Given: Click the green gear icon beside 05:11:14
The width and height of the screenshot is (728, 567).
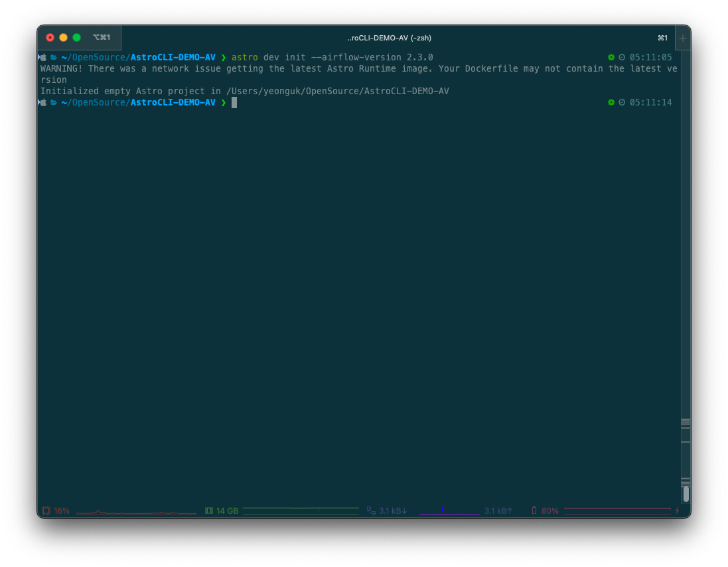Looking at the screenshot, I should click(611, 102).
